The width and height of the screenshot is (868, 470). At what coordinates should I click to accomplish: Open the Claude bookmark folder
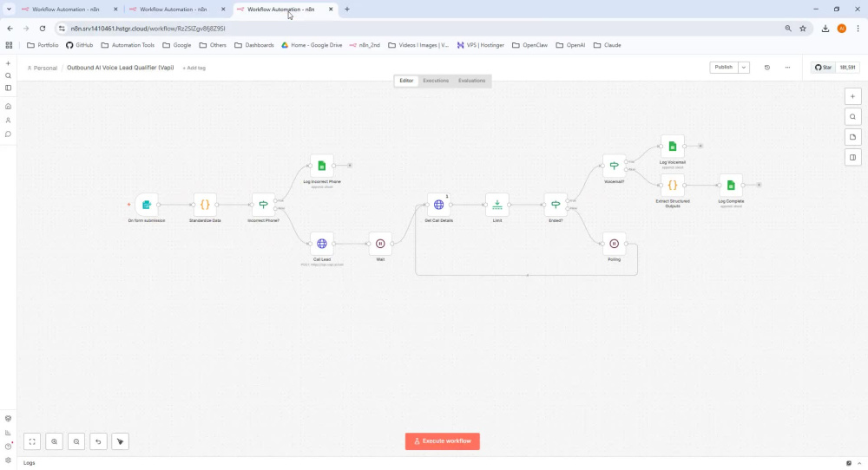click(x=608, y=45)
